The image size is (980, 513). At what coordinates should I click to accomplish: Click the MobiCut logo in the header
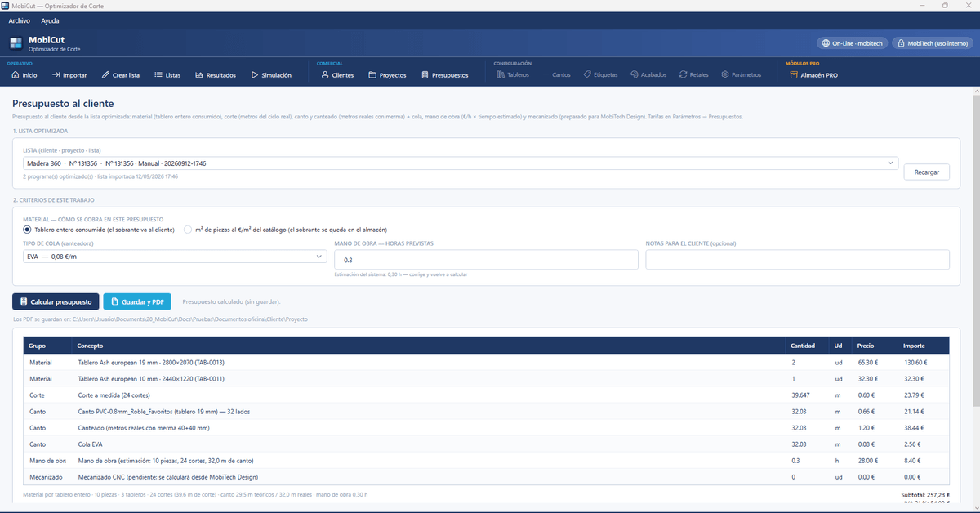(16, 43)
